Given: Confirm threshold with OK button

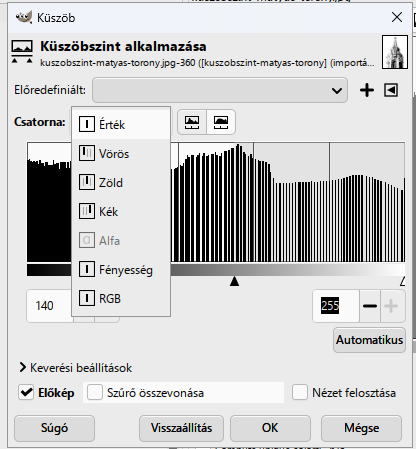Looking at the screenshot, I should pyautogui.click(x=270, y=428).
